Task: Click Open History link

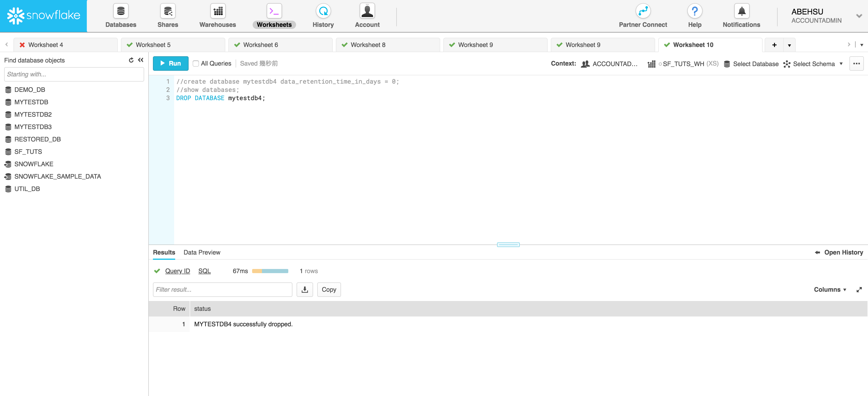Action: (x=843, y=252)
